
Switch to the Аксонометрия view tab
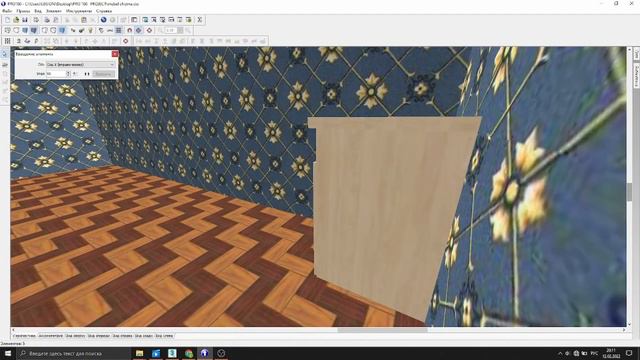(51, 336)
